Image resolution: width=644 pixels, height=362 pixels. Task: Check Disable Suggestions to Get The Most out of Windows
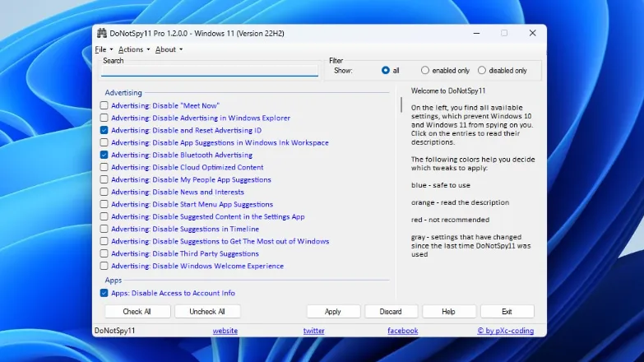(x=104, y=241)
